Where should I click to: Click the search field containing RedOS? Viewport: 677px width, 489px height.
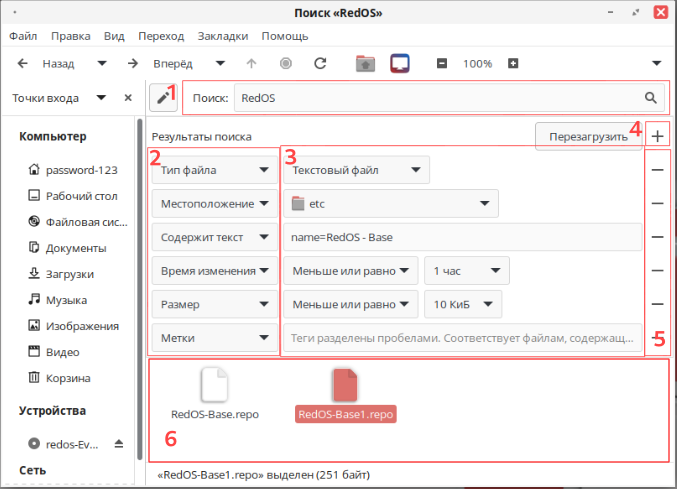coord(449,98)
